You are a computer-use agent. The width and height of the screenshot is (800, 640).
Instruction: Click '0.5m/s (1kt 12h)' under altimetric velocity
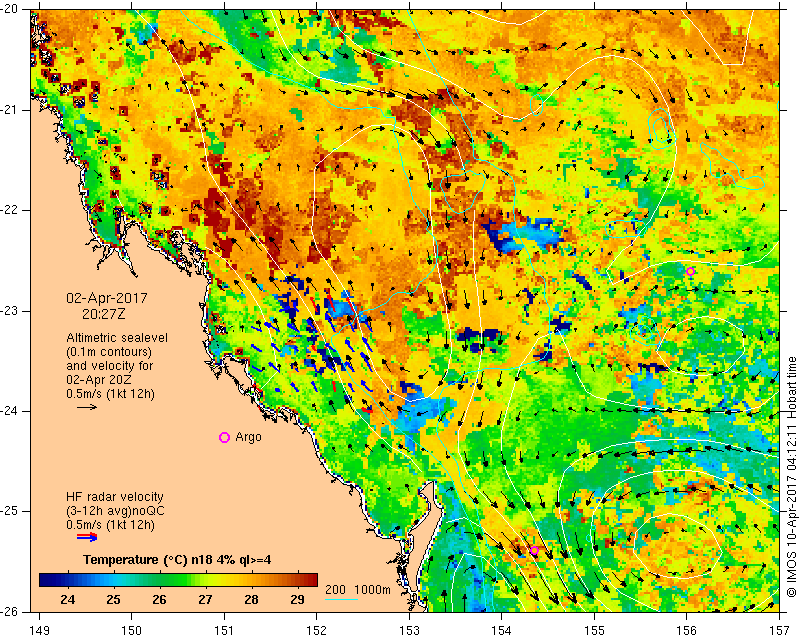point(110,394)
